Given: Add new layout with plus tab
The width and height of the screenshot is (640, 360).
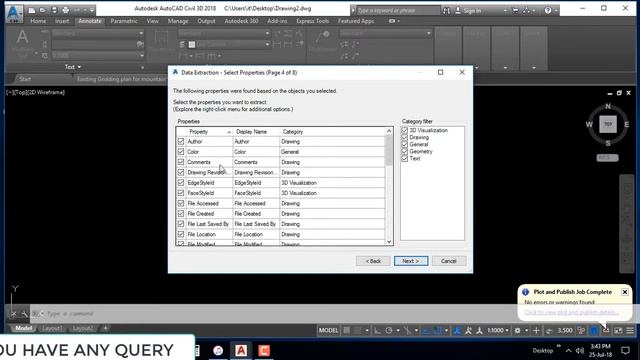Looking at the screenshot, I should point(105,328).
